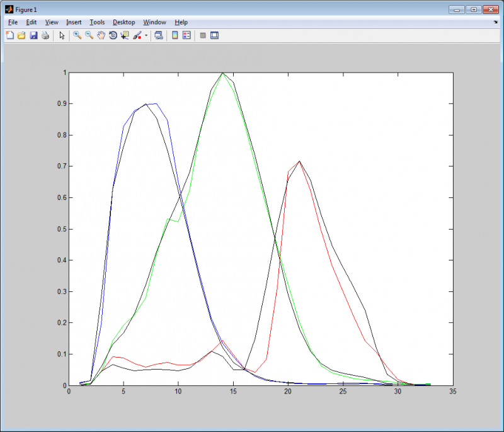Open the Edit menu
This screenshot has height=432, width=504.
tap(31, 22)
